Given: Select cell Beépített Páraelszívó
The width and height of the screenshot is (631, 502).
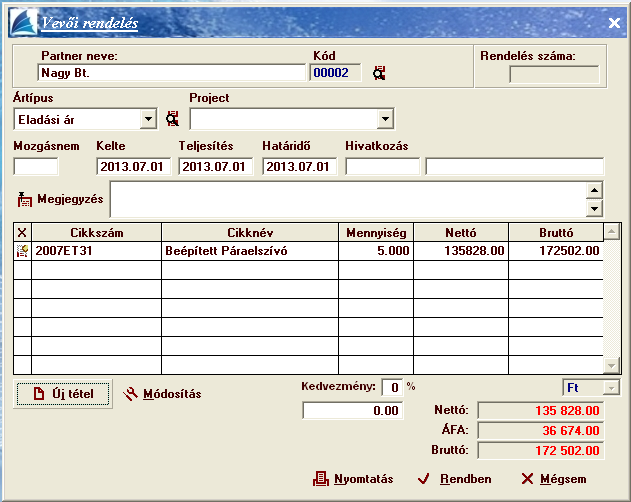Looking at the screenshot, I should tap(250, 251).
